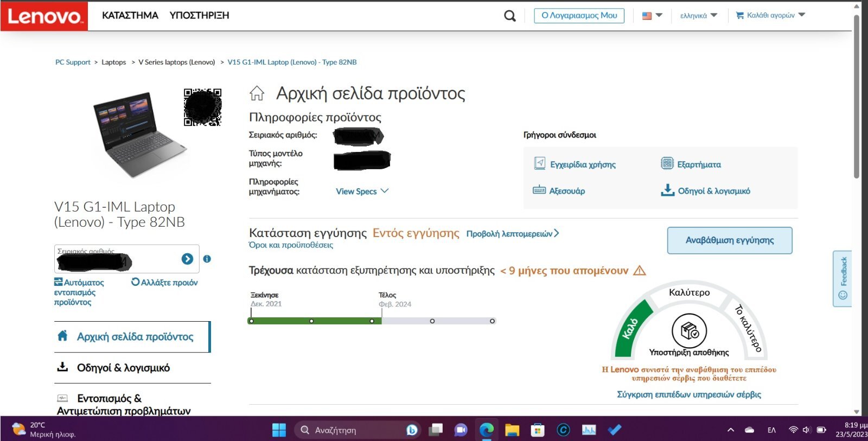Expand the ελληνικά language dropdown
The height and width of the screenshot is (441, 868).
(x=698, y=16)
